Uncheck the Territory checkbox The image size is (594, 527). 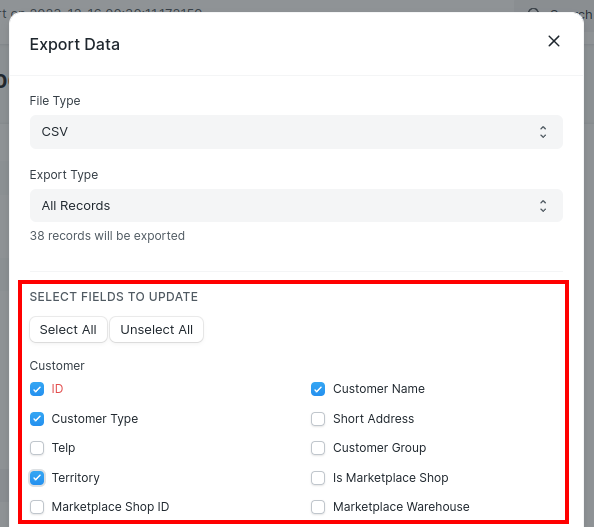(x=37, y=478)
